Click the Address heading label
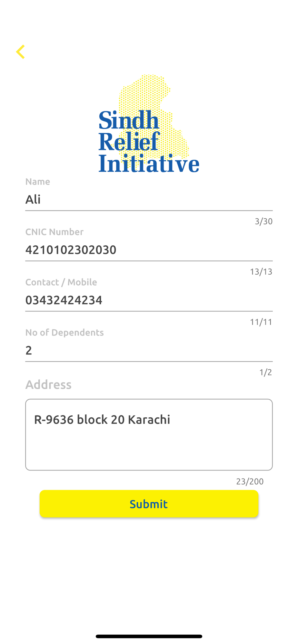Screen dimensions: 298x644 coord(48,384)
